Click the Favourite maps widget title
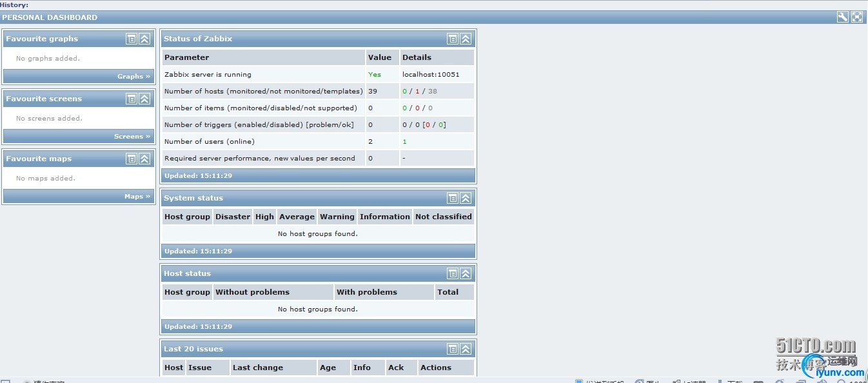Screen dimensions: 868x383 (x=39, y=159)
